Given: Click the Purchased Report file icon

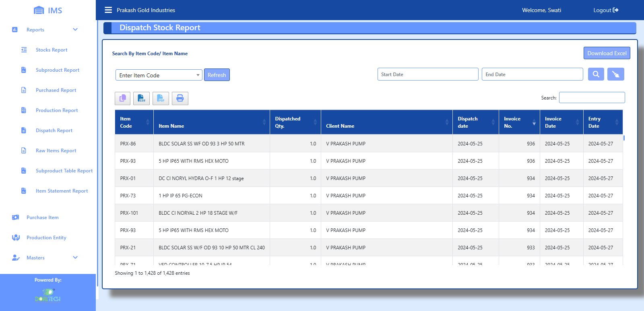Looking at the screenshot, I should tap(24, 90).
